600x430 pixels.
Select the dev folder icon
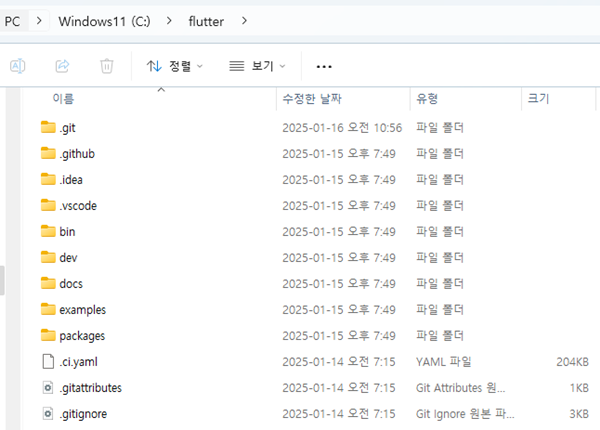pyautogui.click(x=48, y=257)
